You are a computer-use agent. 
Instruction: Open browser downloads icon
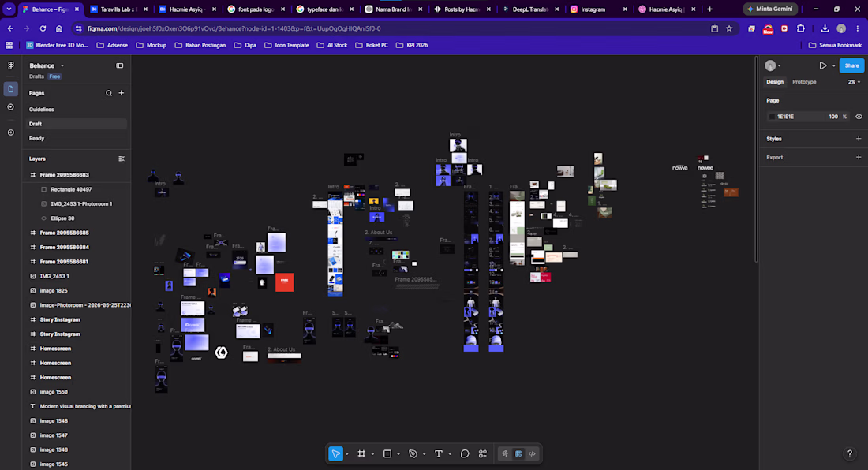(x=825, y=28)
